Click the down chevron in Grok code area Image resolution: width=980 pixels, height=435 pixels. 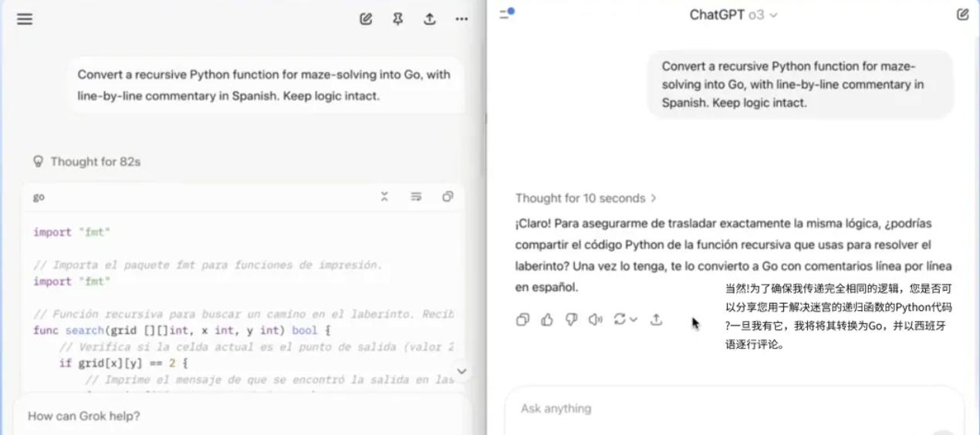(461, 371)
